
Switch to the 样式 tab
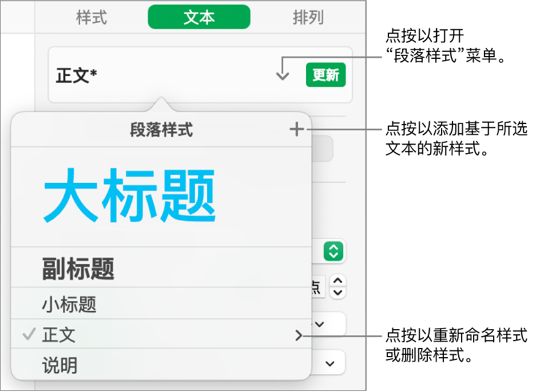tap(92, 17)
